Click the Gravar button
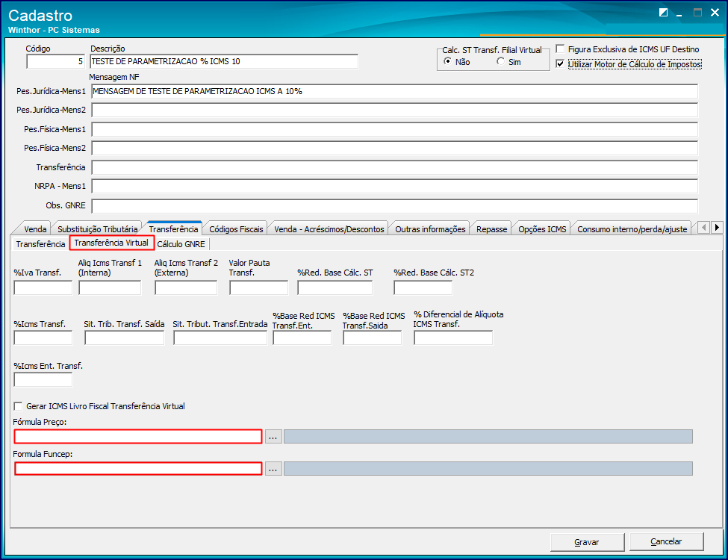Image resolution: width=728 pixels, height=560 pixels. tap(587, 542)
